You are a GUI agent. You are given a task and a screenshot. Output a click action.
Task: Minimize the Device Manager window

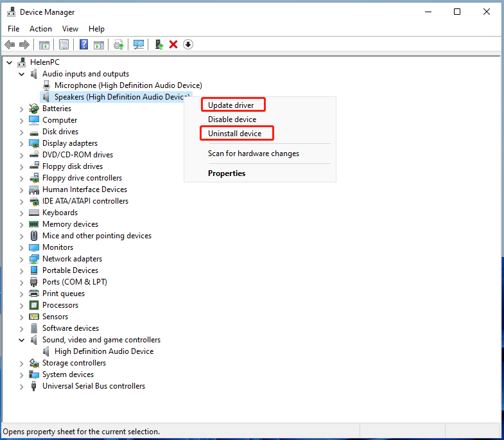pyautogui.click(x=428, y=12)
